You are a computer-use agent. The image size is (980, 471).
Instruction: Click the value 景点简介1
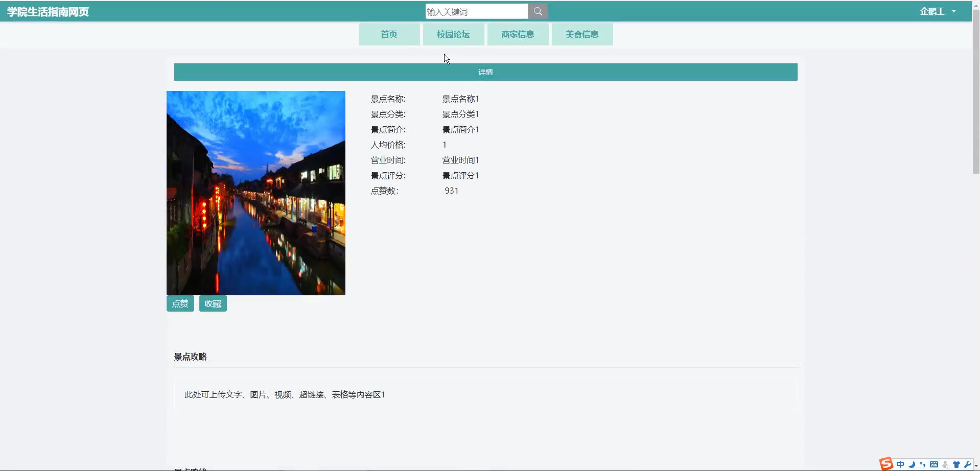[x=460, y=129]
